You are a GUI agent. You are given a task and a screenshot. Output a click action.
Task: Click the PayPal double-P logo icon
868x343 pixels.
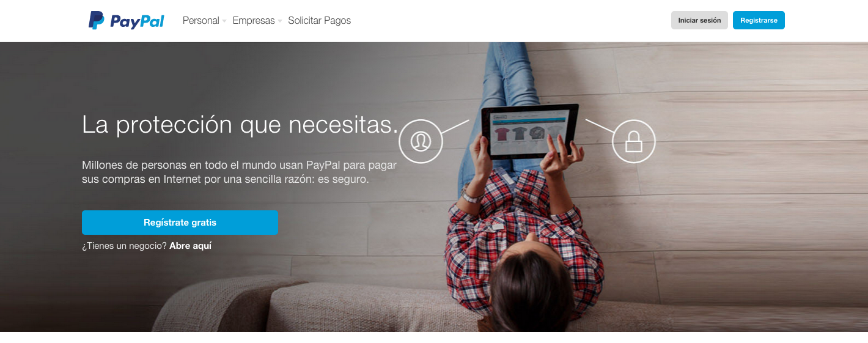[x=96, y=20]
